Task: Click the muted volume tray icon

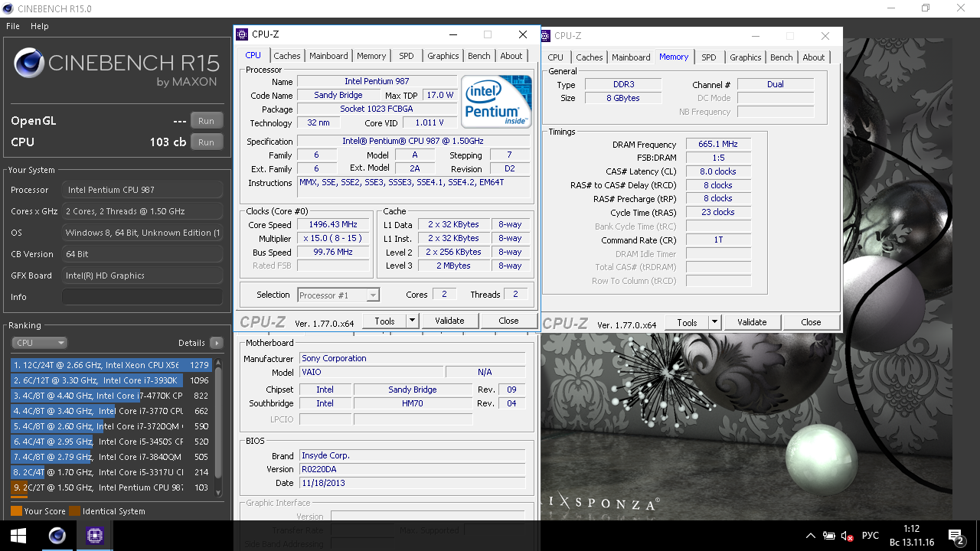Action: tap(848, 536)
